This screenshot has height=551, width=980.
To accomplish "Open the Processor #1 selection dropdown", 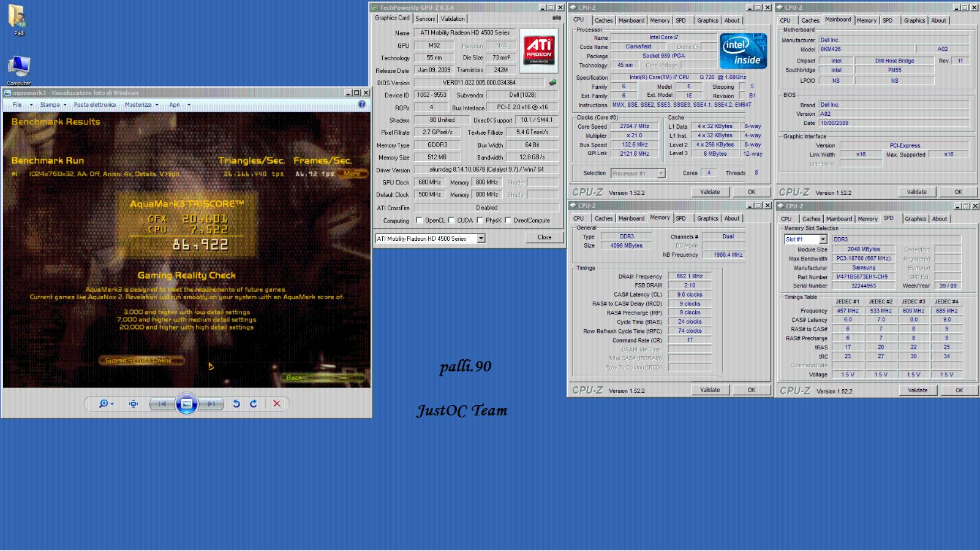I will tap(661, 173).
